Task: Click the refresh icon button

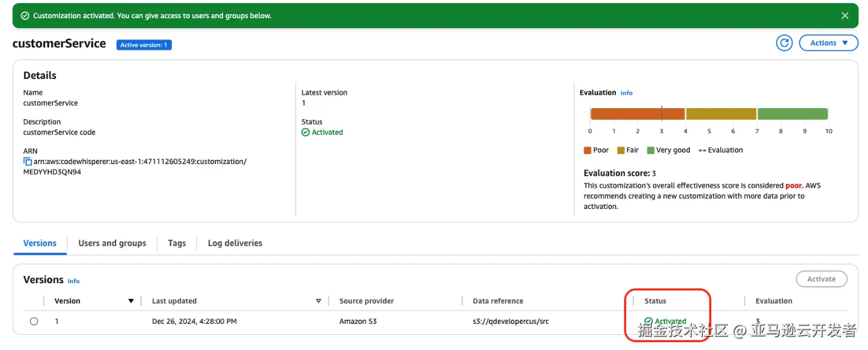Action: 784,43
